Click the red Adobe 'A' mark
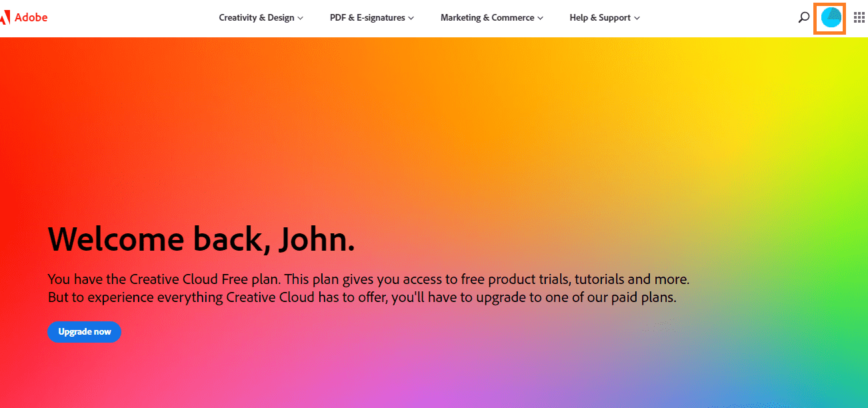 tap(7, 17)
